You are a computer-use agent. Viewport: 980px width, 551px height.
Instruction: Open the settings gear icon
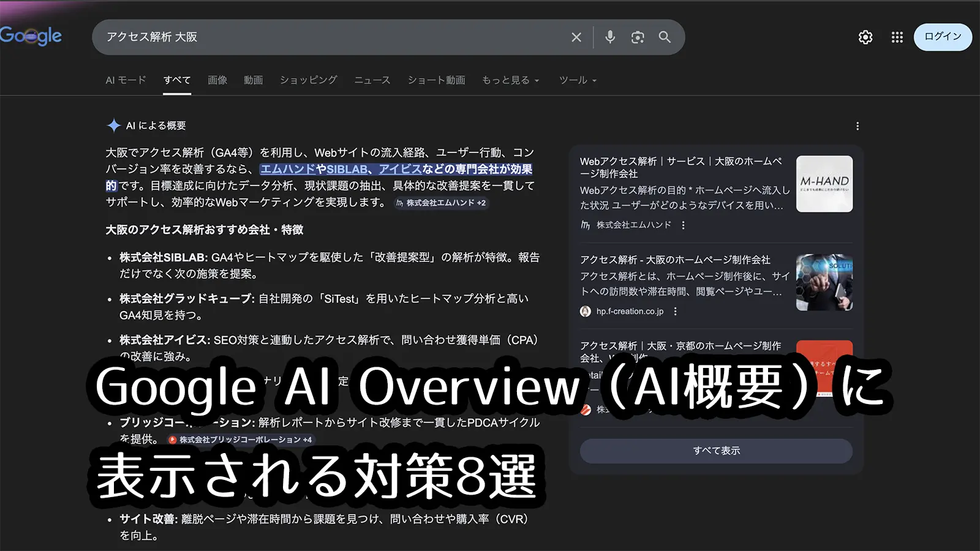click(865, 37)
